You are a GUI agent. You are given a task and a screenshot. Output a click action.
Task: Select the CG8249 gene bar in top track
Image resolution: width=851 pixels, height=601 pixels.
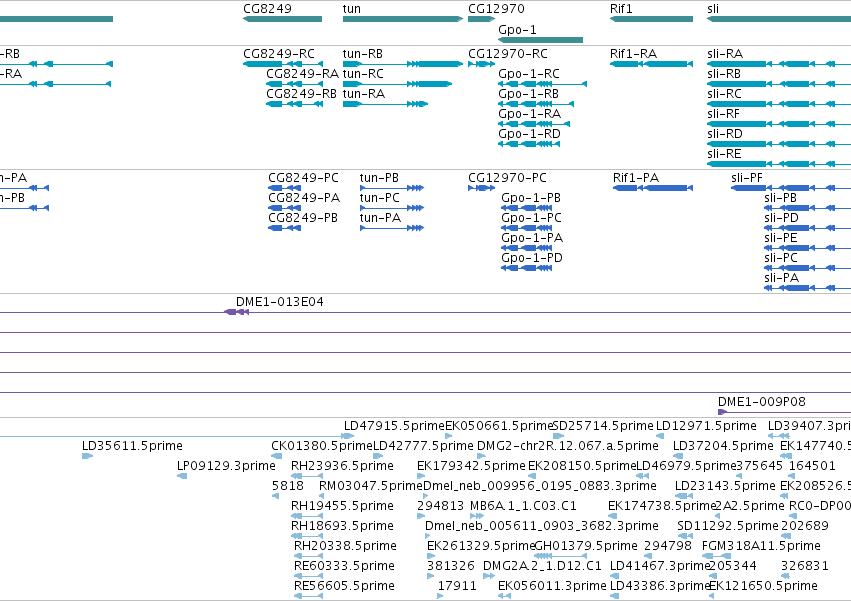point(282,19)
